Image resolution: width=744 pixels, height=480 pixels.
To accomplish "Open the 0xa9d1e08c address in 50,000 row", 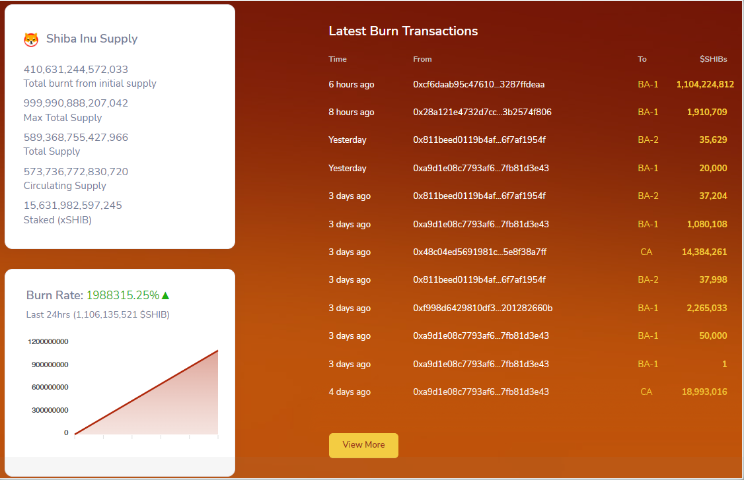I will coord(481,336).
